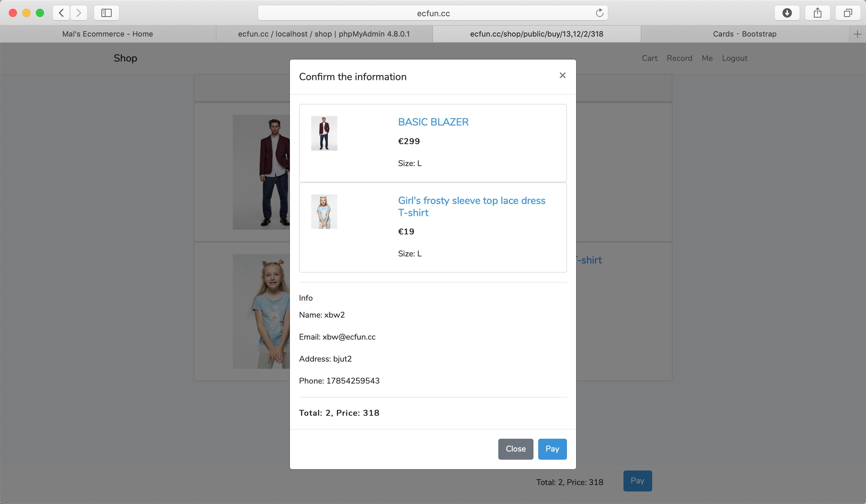Image resolution: width=866 pixels, height=504 pixels.
Task: Click the blazer thumbnail in the dialog
Action: 324,133
